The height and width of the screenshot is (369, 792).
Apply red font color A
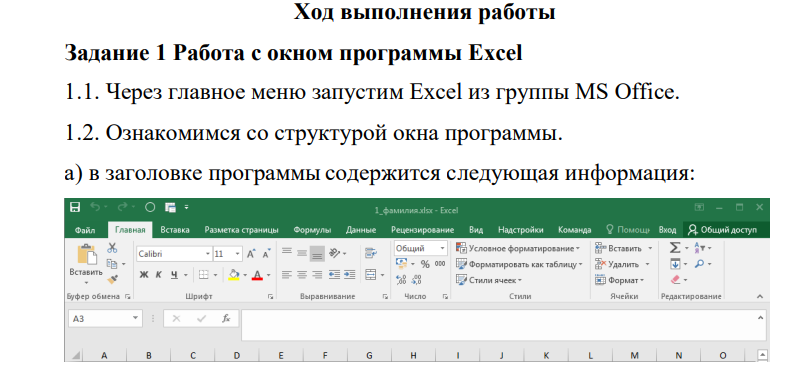[257, 275]
